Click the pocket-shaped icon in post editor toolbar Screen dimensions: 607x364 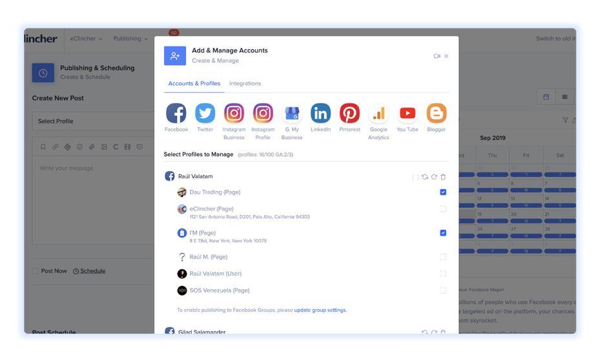[x=139, y=147]
